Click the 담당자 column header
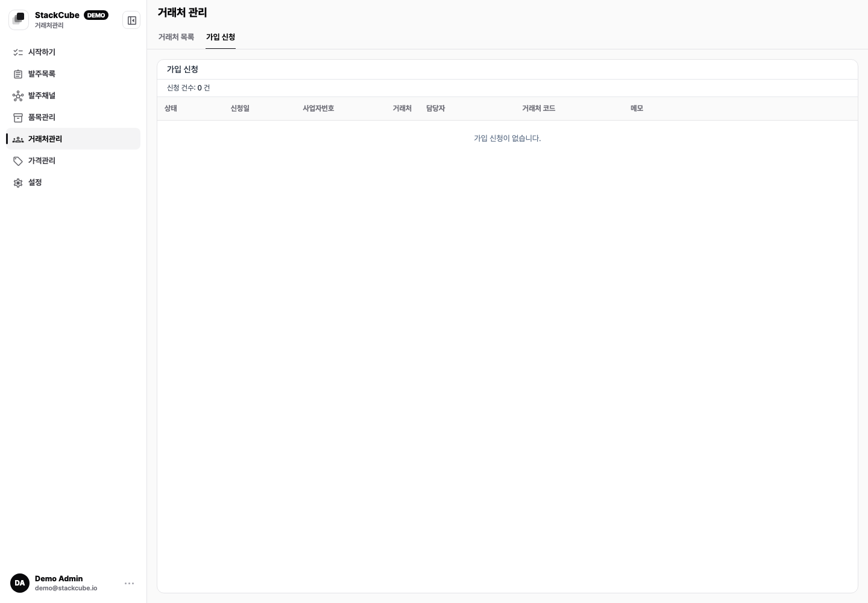 435,109
